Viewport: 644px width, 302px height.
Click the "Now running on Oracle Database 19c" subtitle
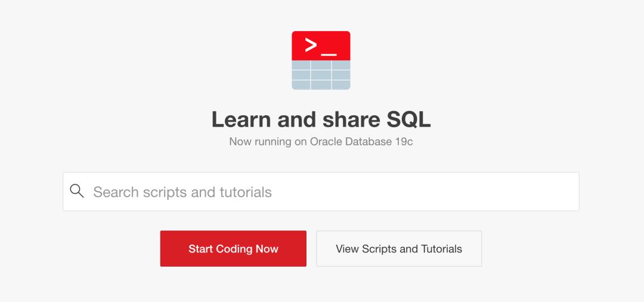point(321,142)
